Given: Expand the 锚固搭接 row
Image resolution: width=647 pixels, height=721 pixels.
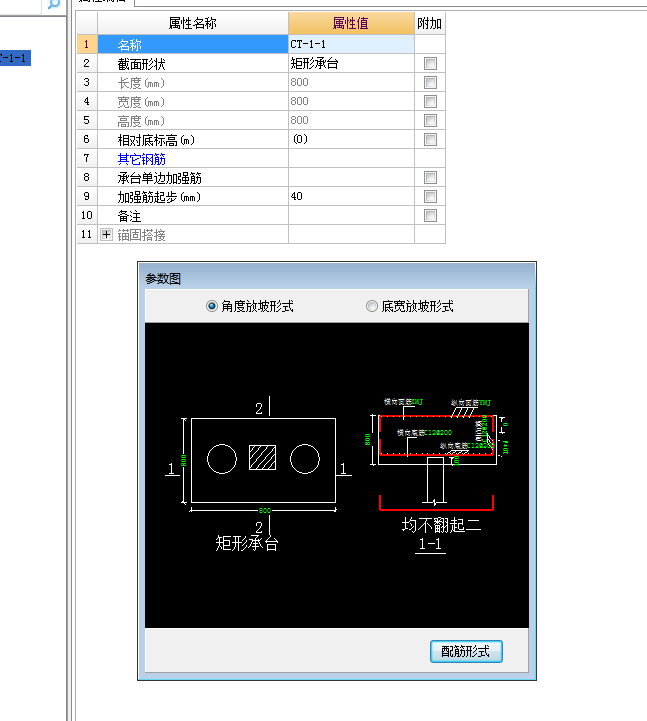Looking at the screenshot, I should click(106, 235).
